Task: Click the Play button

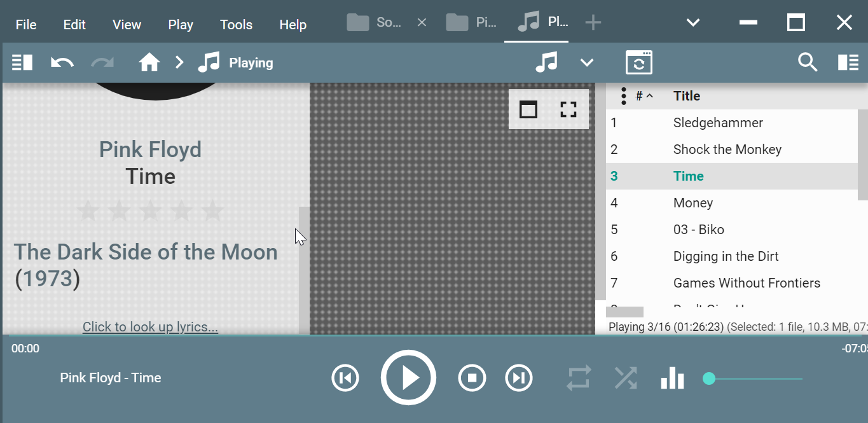Action: pyautogui.click(x=408, y=378)
